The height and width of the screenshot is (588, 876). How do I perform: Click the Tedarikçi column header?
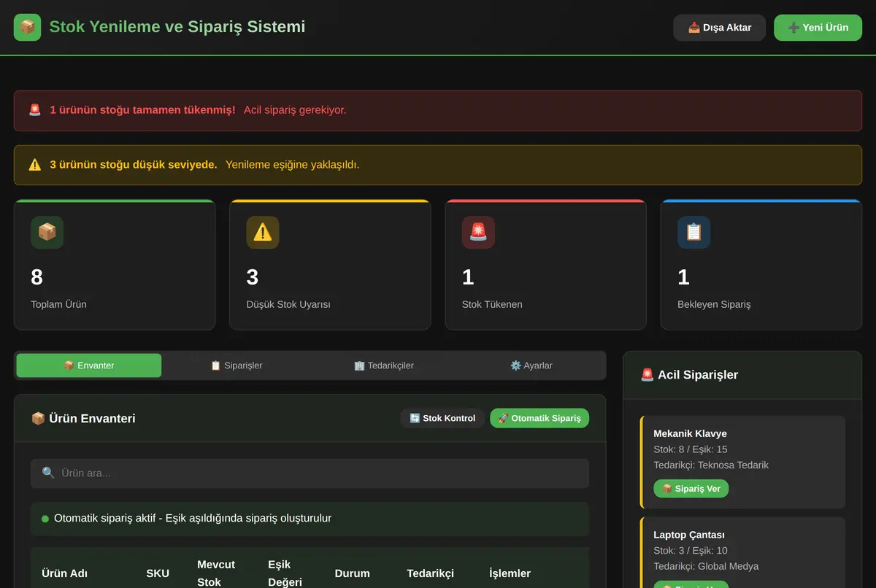pos(431,573)
